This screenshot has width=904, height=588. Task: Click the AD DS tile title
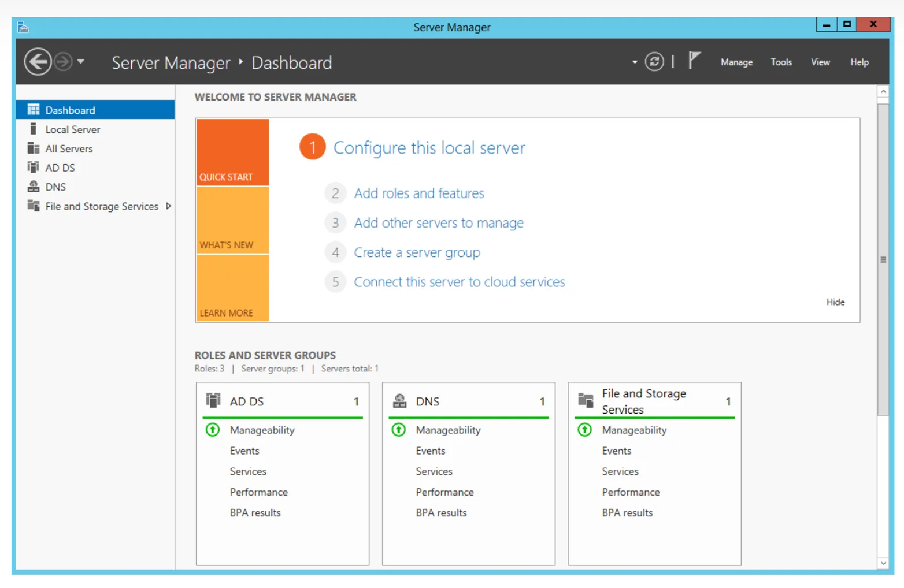[x=247, y=401]
